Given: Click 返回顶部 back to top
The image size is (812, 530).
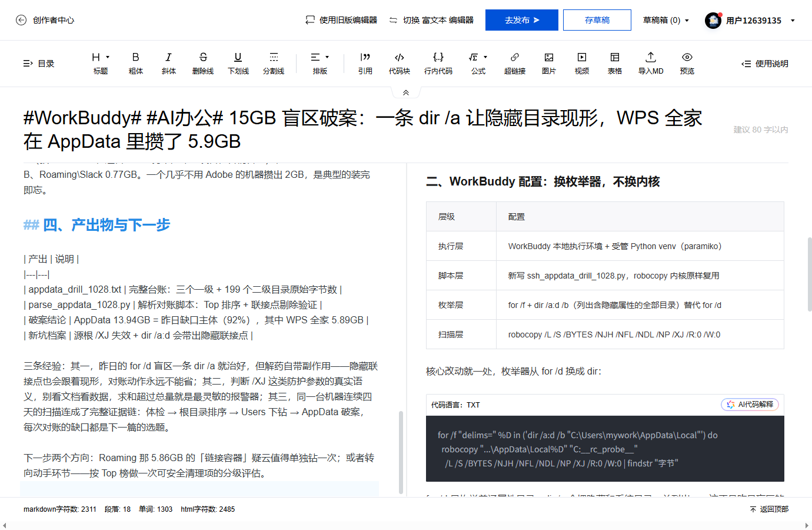Looking at the screenshot, I should click(x=769, y=509).
